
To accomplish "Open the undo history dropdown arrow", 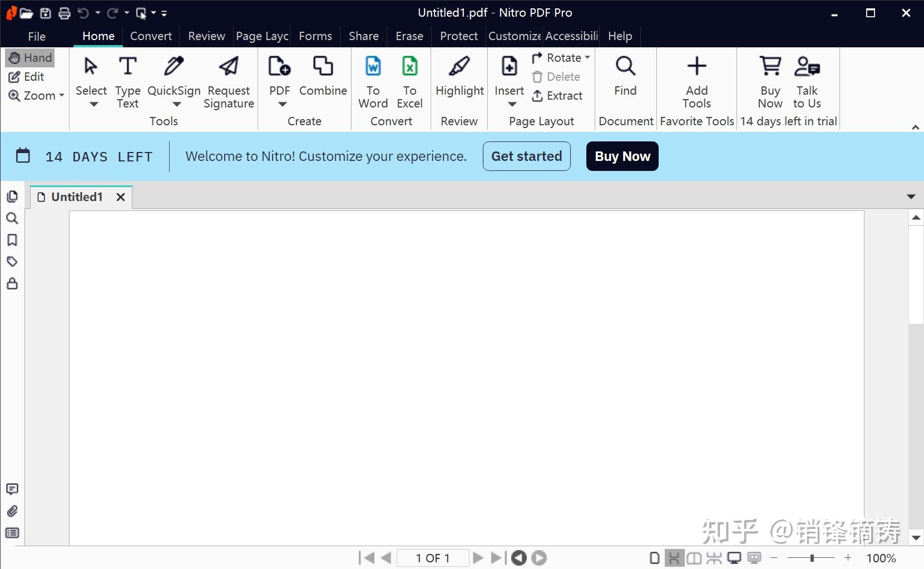I will click(98, 13).
